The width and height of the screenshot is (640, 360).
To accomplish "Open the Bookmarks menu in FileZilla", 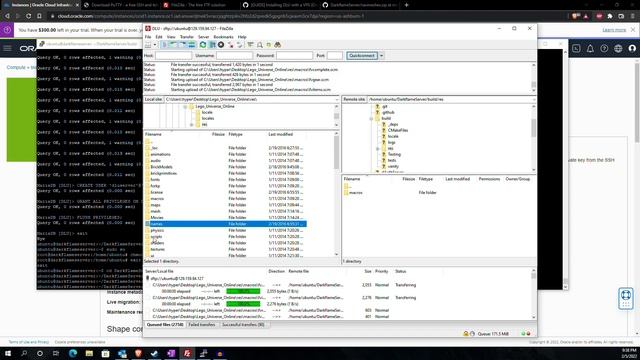I will pos(223,37).
